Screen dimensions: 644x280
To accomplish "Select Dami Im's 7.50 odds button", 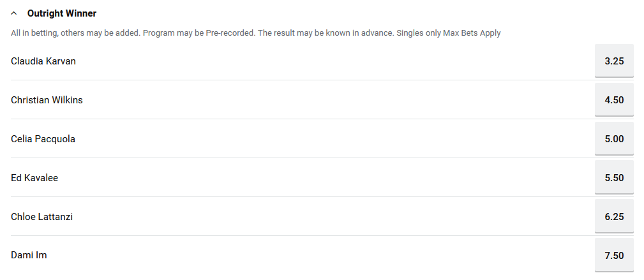I will click(613, 256).
